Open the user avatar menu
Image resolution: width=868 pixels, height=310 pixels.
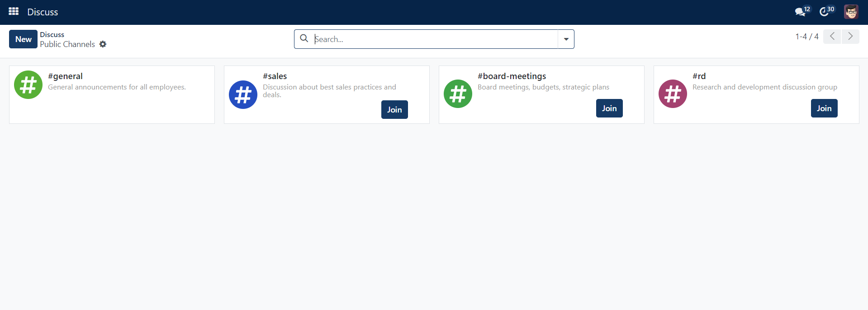click(851, 12)
